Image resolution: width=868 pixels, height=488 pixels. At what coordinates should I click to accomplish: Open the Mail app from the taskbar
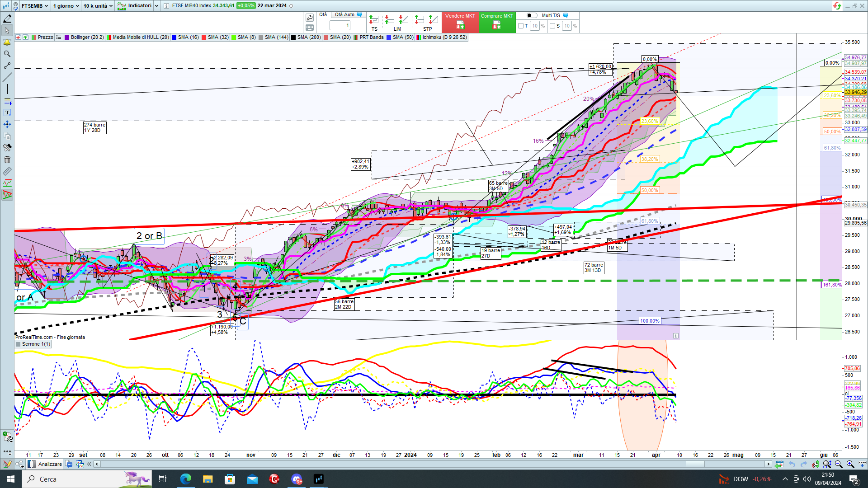point(252,479)
